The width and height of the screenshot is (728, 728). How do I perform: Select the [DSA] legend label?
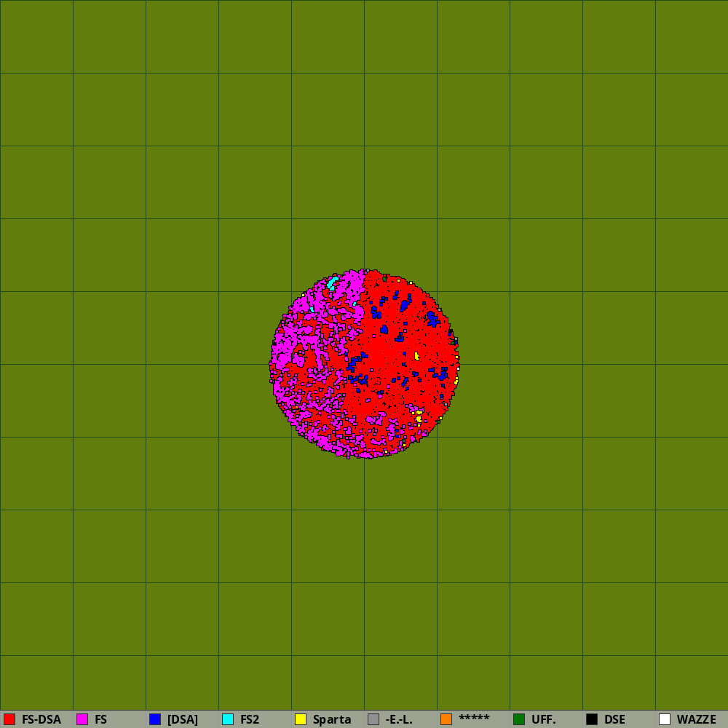183,719
